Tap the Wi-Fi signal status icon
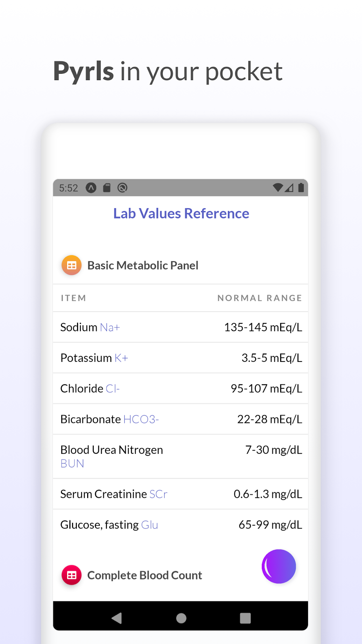 click(278, 187)
